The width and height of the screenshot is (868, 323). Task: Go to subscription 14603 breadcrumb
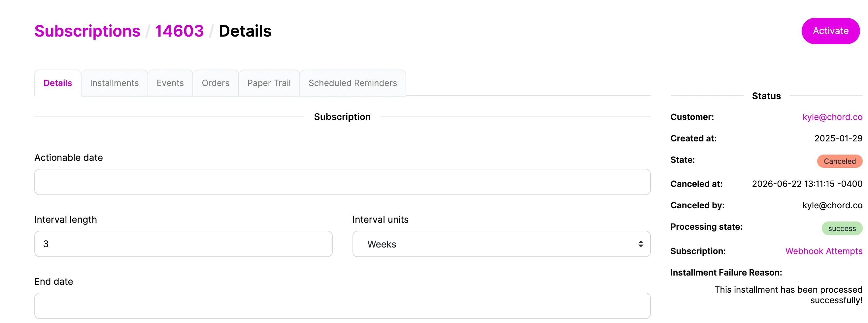point(179,31)
